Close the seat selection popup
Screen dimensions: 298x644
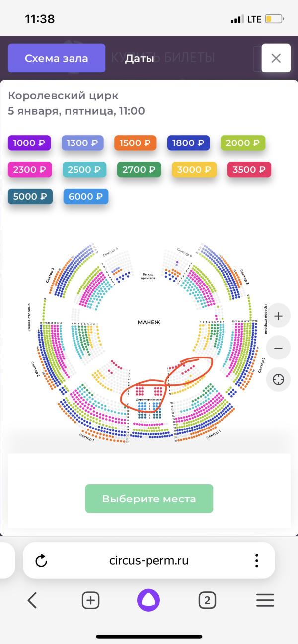point(276,58)
